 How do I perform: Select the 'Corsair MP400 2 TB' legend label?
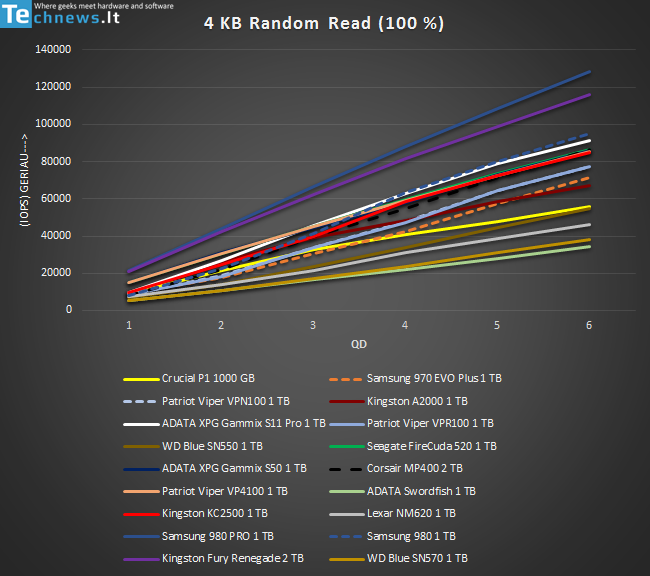point(415,468)
